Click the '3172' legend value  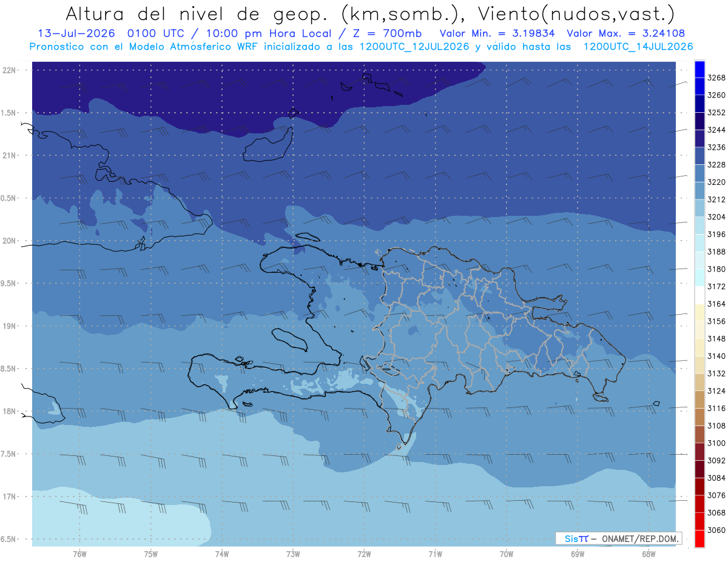pyautogui.click(x=716, y=287)
